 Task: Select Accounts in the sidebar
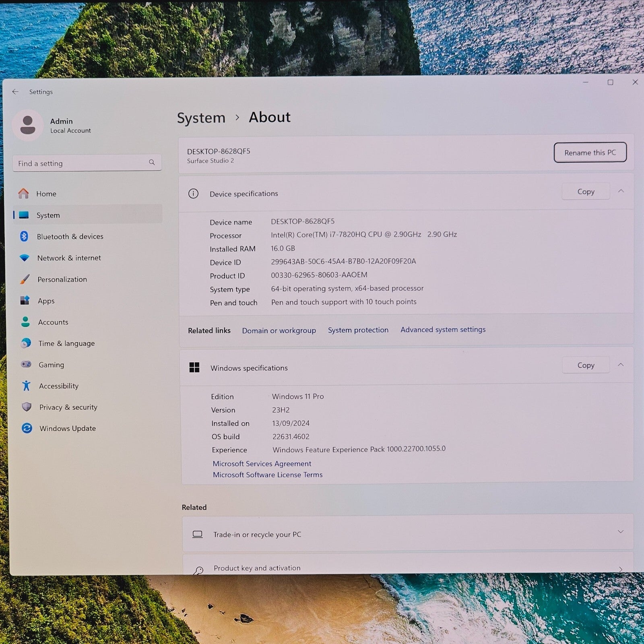point(53,322)
